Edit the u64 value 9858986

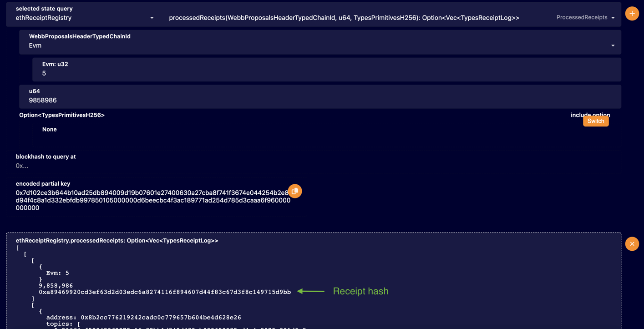pos(320,96)
